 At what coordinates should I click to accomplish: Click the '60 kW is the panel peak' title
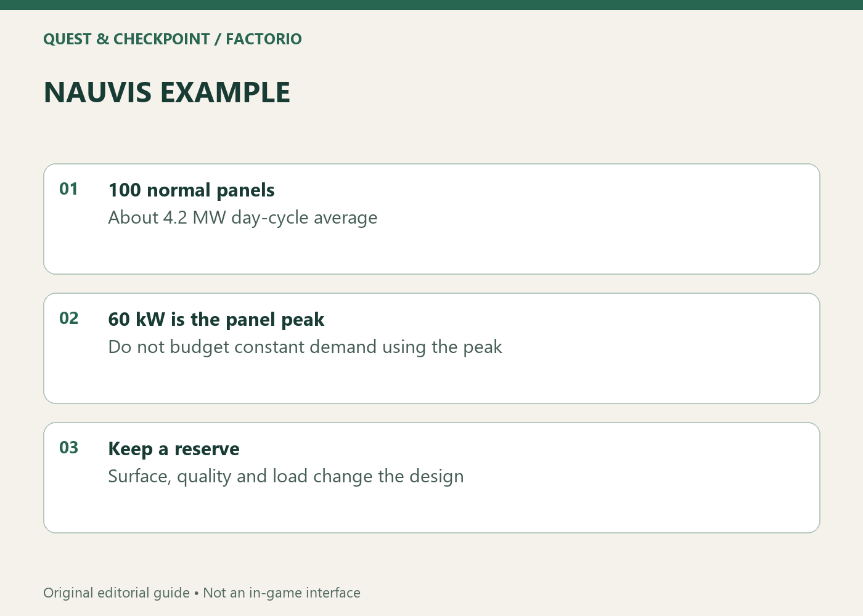click(x=216, y=319)
